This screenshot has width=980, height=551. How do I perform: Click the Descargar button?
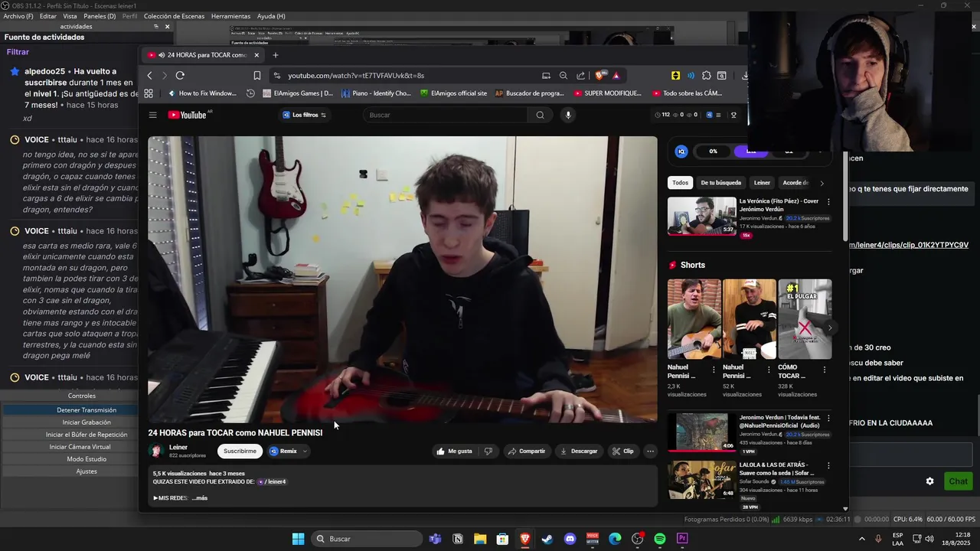(579, 452)
